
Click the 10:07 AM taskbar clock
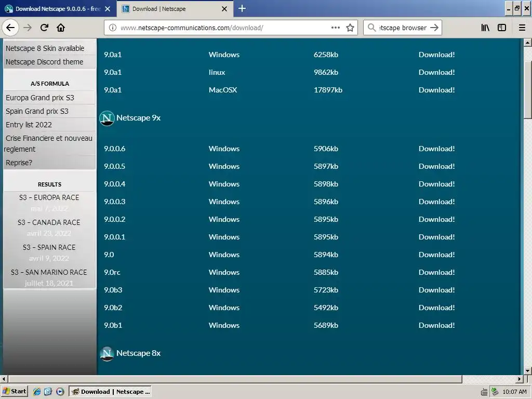514,392
